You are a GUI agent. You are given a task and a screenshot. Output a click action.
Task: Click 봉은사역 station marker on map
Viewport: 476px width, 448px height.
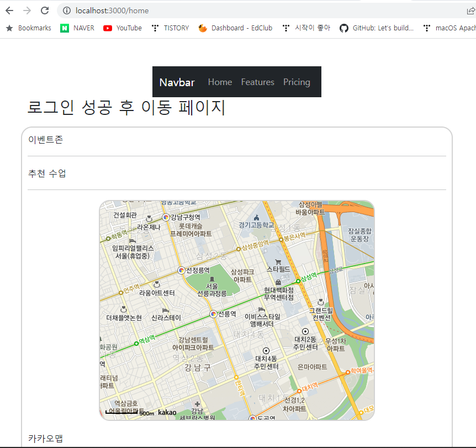click(281, 240)
